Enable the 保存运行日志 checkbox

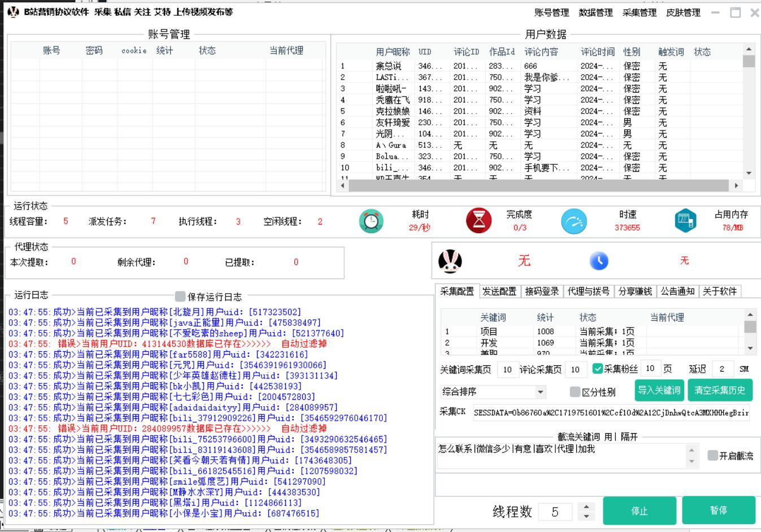pos(180,296)
